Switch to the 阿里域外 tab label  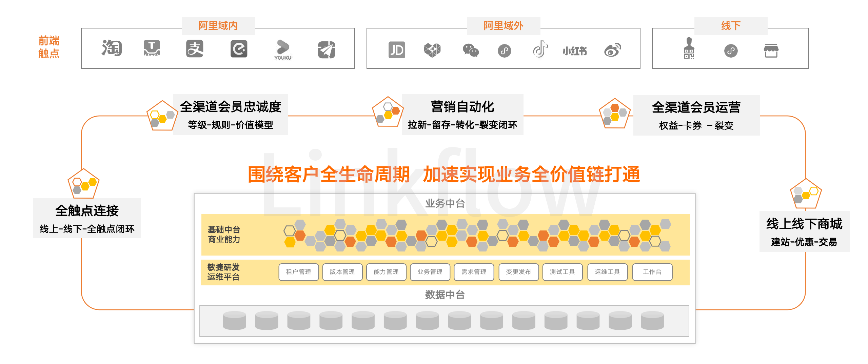tap(504, 26)
